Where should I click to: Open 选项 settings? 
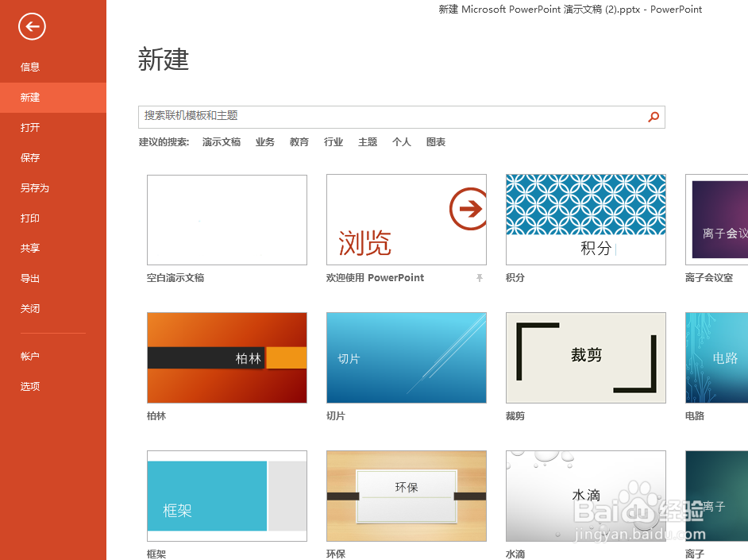coord(30,386)
